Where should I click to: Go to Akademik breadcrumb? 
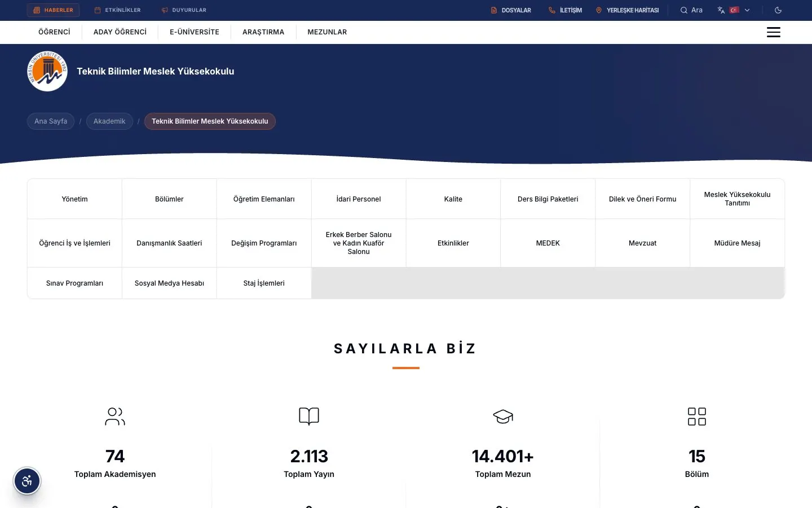pos(109,121)
